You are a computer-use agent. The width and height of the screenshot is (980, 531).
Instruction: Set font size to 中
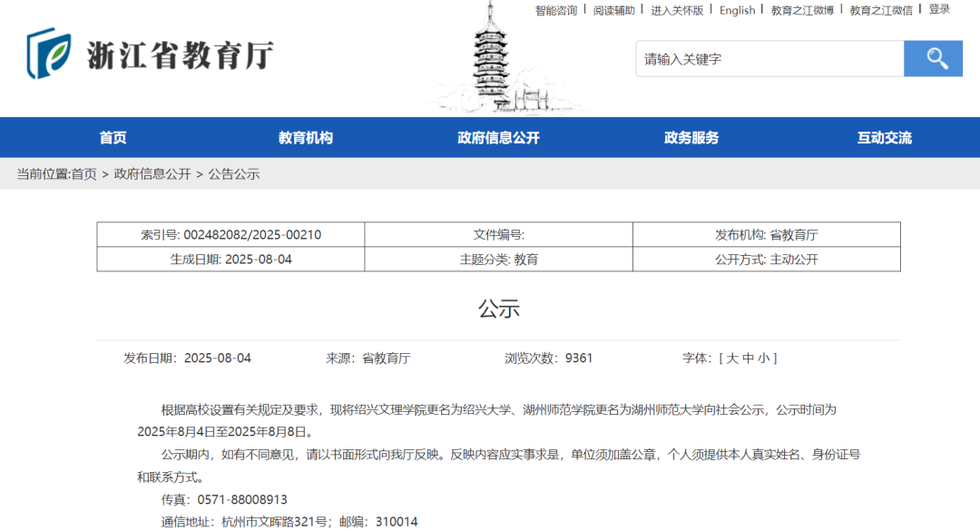749,359
